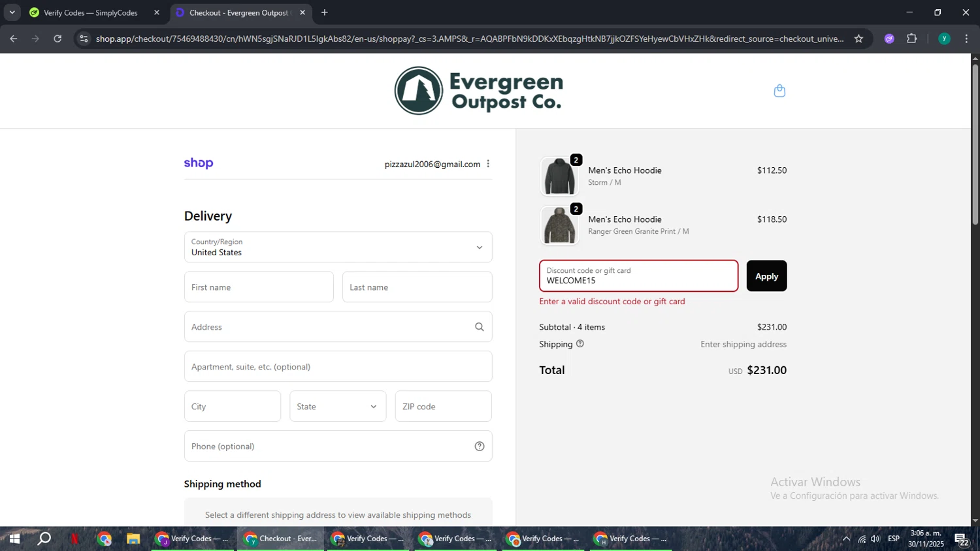Open new browser tab
The width and height of the screenshot is (980, 551).
click(x=325, y=12)
